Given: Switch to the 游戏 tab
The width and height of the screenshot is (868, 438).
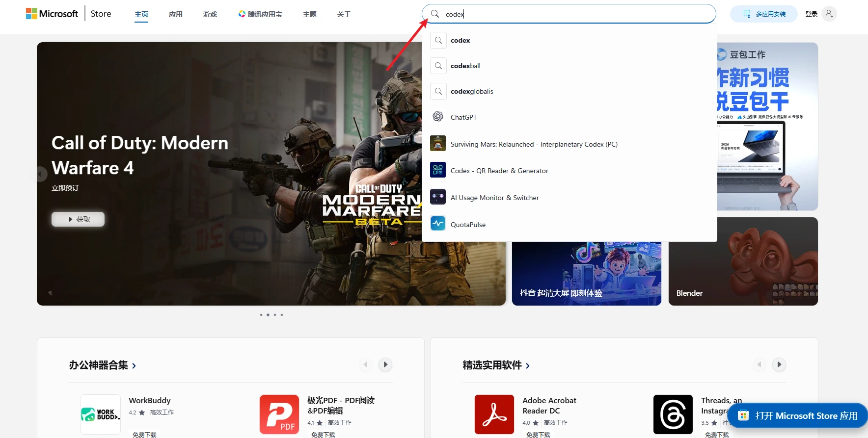Looking at the screenshot, I should tap(210, 14).
